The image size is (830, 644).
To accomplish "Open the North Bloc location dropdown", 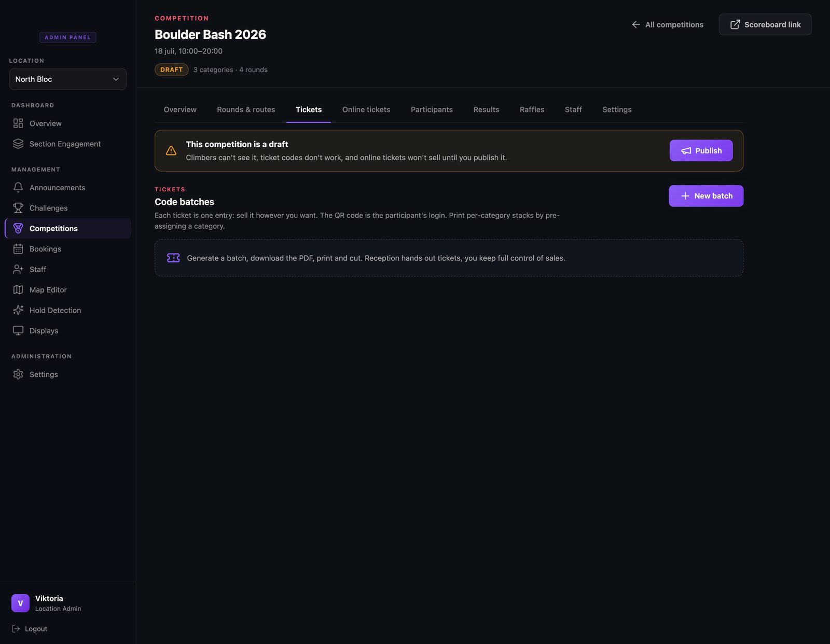I will tap(68, 79).
